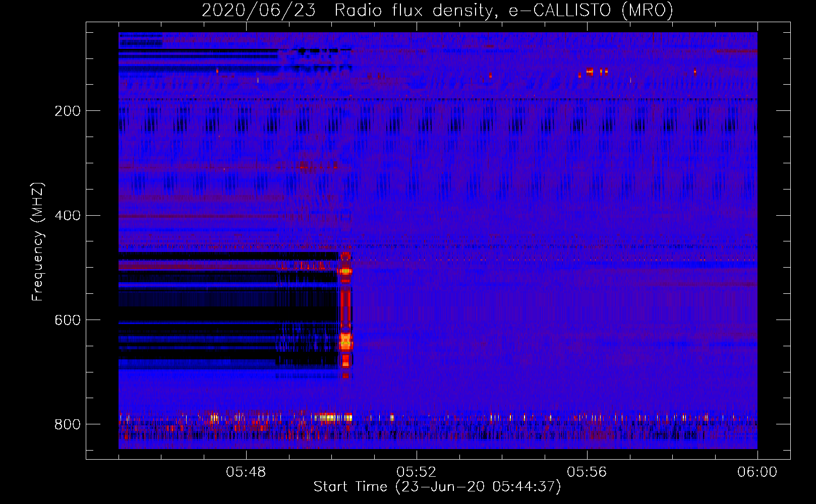
Task: Click the 06:00 time tick label
Action: pos(757,472)
